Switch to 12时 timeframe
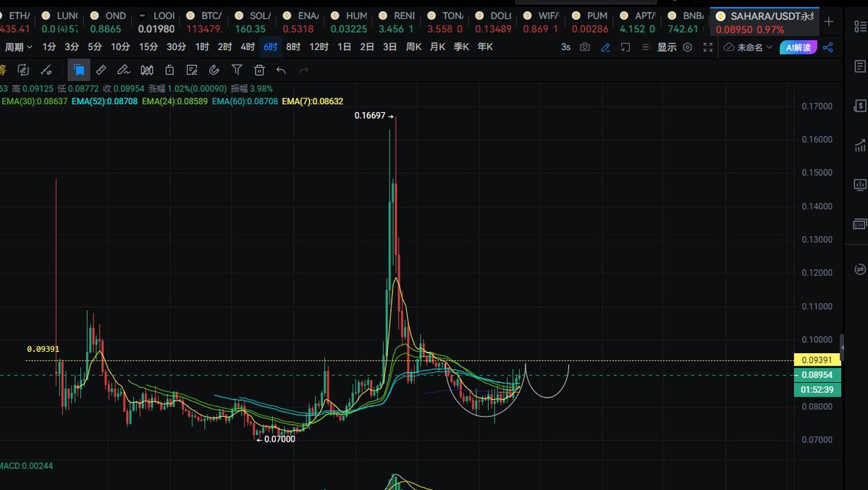This screenshot has height=490, width=868. tap(319, 47)
